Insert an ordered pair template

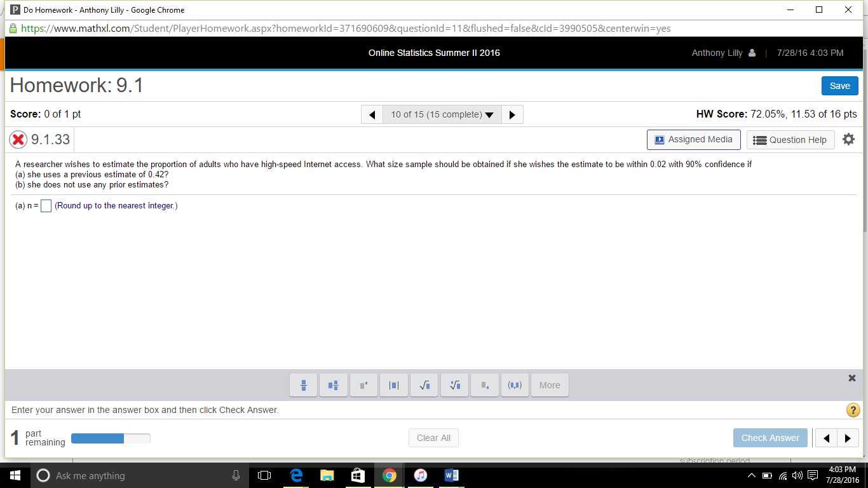515,385
